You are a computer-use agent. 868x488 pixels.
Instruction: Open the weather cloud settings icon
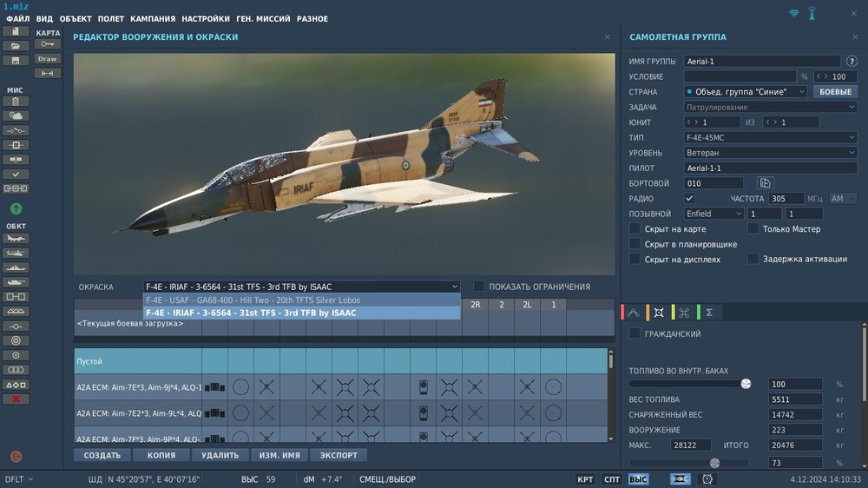click(x=16, y=115)
